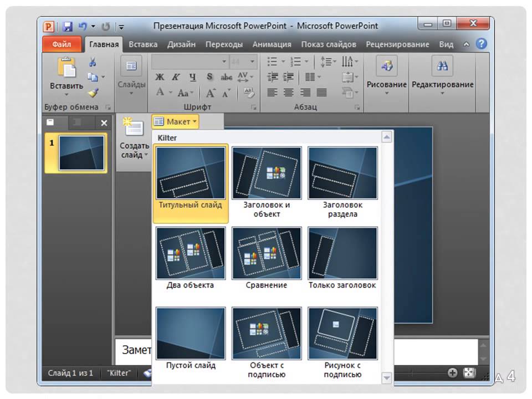The width and height of the screenshot is (532, 399).
Task: Click the Save floppy disk icon
Action: (68, 26)
